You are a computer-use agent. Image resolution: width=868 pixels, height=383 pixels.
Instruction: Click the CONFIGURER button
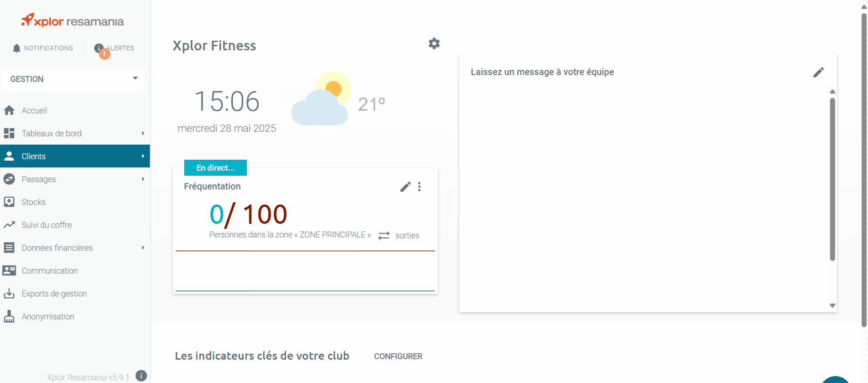click(398, 356)
